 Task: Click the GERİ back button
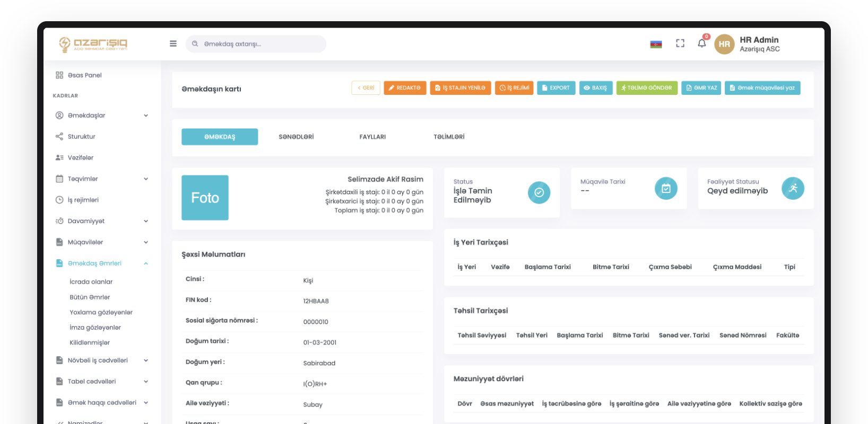366,88
